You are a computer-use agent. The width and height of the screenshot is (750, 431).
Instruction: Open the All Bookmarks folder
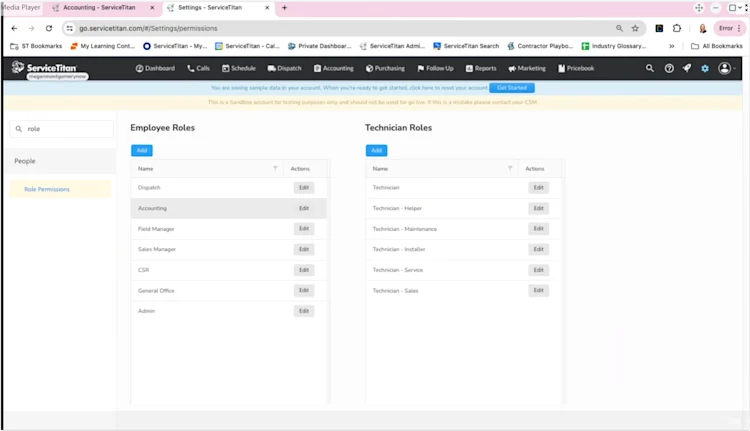click(x=717, y=46)
